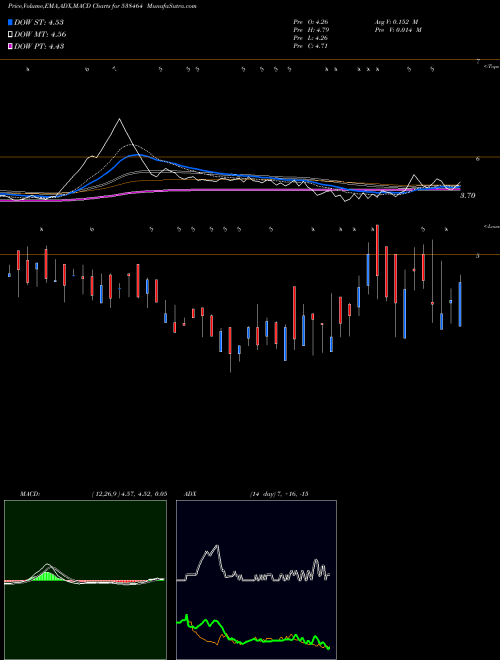Viewport: 500px width, 660px height.
Task: Click the 'MACD:' panel heading
Action: (x=30, y=494)
